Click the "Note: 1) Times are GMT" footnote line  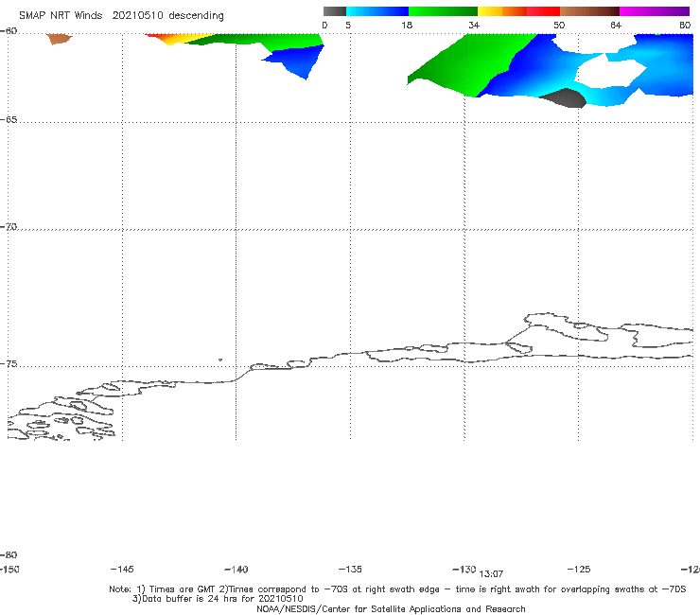tap(397, 589)
